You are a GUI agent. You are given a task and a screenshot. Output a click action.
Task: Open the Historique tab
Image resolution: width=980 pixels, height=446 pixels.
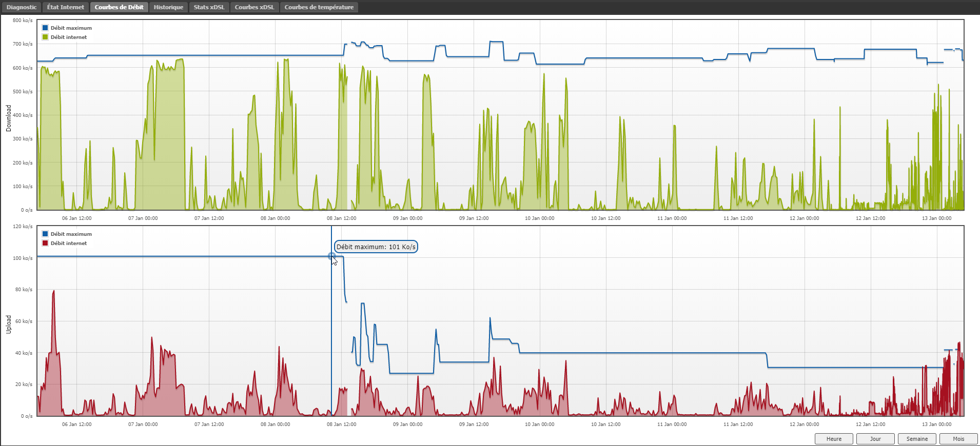[168, 7]
